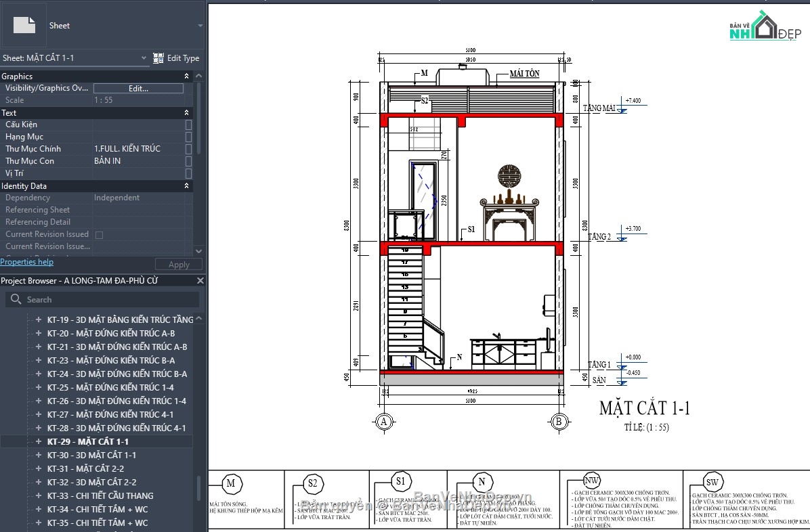Image resolution: width=810 pixels, height=532 pixels.
Task: Select 'KT-35 - CHI TIẾT TẮM + WC'
Action: 98,523
